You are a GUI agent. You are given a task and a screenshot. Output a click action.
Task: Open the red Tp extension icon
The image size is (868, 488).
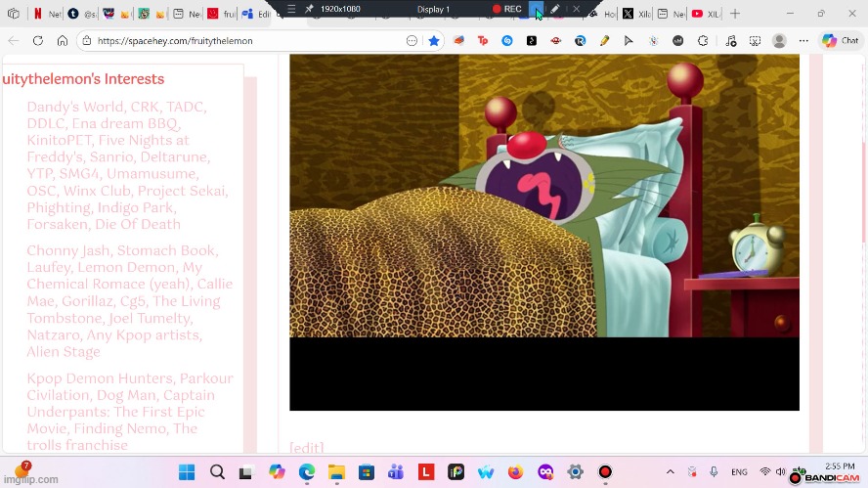point(483,40)
